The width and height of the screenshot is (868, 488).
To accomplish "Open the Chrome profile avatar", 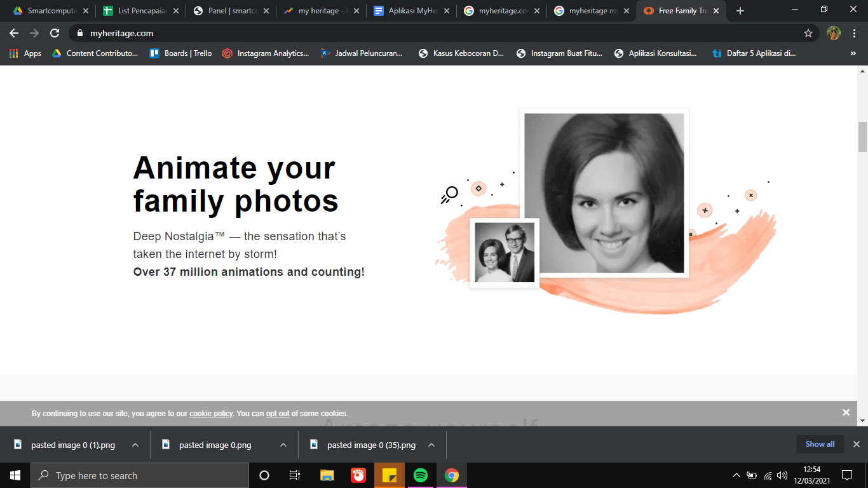I will [x=834, y=33].
